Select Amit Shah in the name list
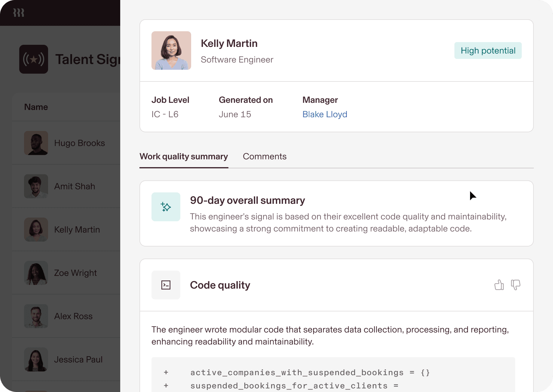 click(75, 186)
